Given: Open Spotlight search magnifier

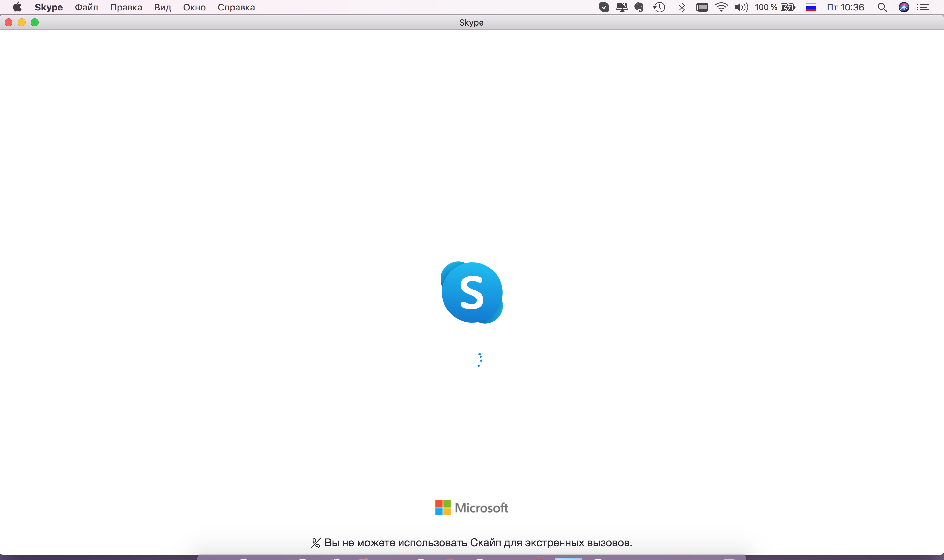Looking at the screenshot, I should [x=882, y=7].
